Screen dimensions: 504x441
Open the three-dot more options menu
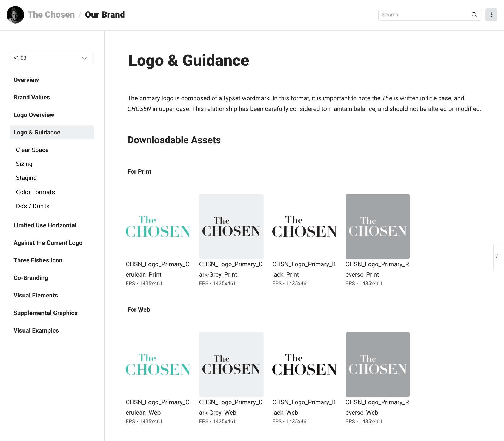tap(491, 15)
